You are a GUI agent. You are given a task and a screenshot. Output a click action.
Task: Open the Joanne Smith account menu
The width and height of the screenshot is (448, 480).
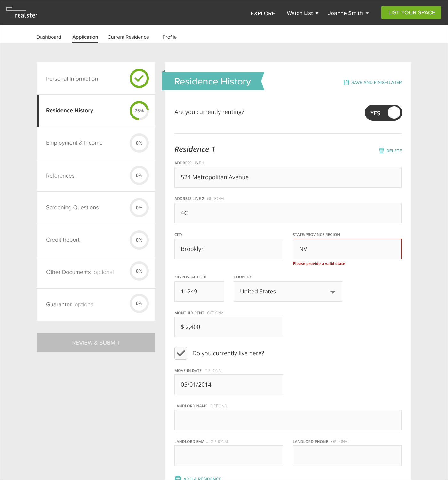click(x=348, y=13)
